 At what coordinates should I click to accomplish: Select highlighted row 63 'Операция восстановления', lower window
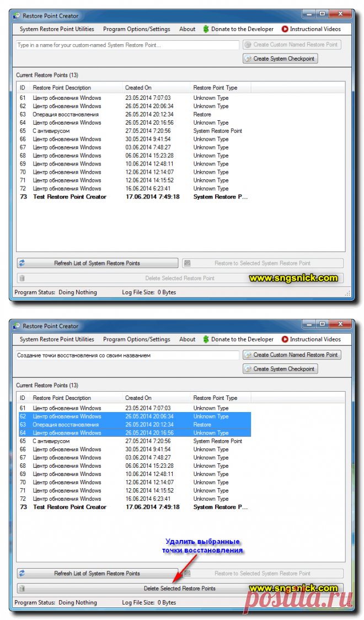click(135, 425)
